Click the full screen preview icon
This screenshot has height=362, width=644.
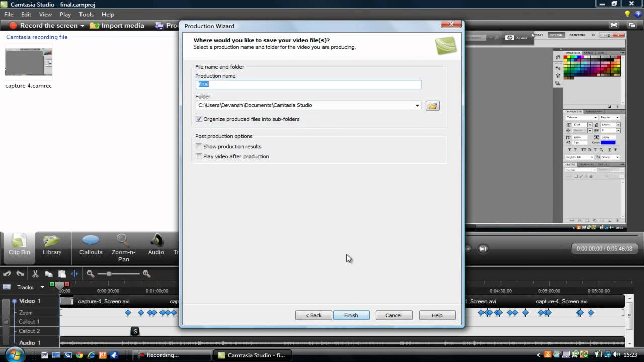614,25
